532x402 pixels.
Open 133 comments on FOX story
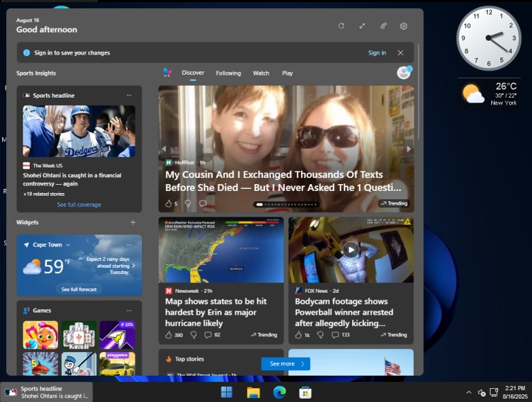340,335
